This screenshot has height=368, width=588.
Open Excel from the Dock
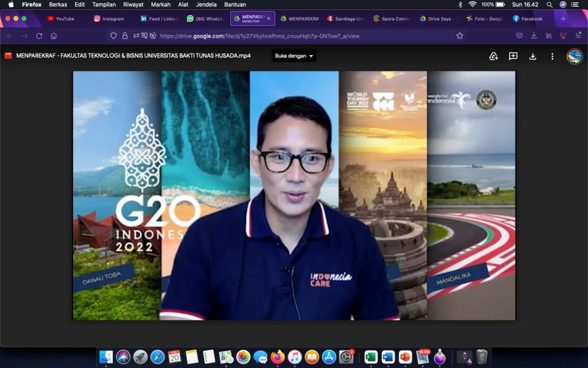click(370, 356)
